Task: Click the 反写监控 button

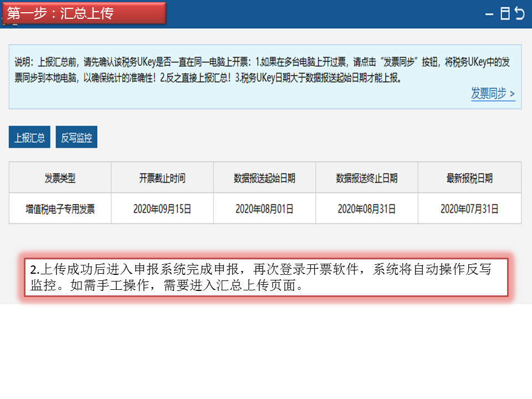Action: tap(76, 137)
